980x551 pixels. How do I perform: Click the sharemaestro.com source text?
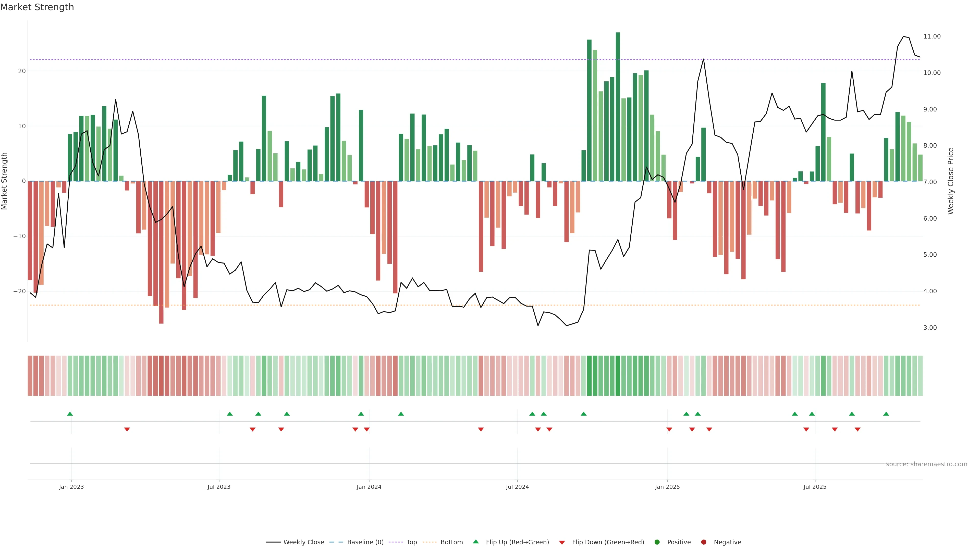tap(926, 464)
